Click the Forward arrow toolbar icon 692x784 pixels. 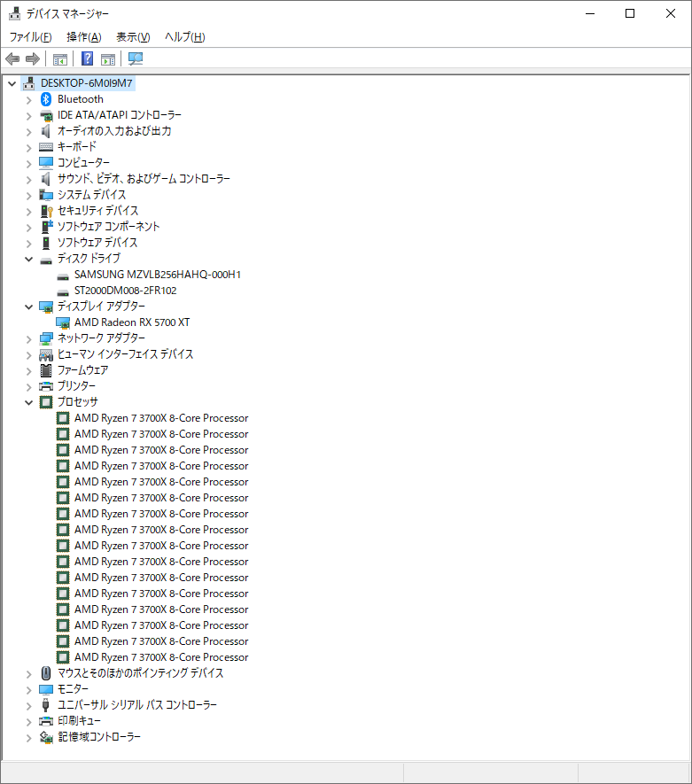coord(33,59)
